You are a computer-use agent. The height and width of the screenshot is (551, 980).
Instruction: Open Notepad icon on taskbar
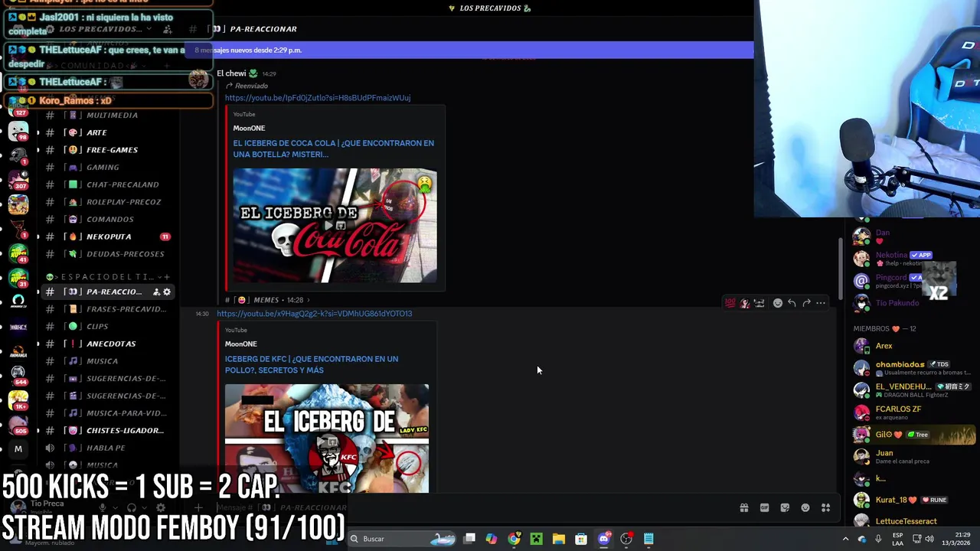648,539
